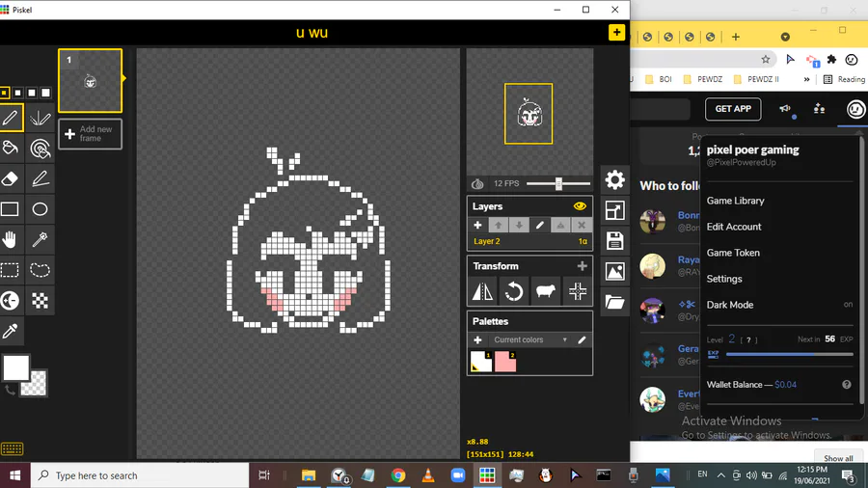Screen dimensions: 868x488
Task: Open Chrome tab search dropdown arrow
Action: tap(785, 37)
